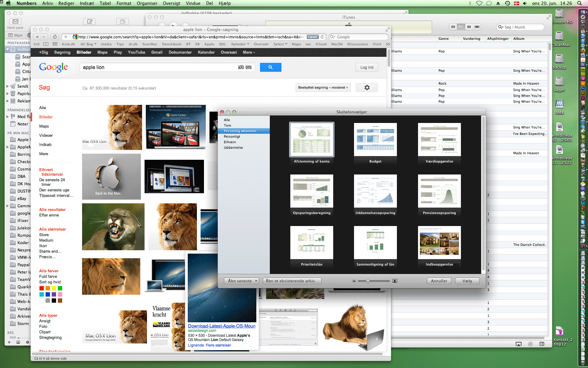Expand the Sendt mailbox disclosure triangle

[8, 86]
